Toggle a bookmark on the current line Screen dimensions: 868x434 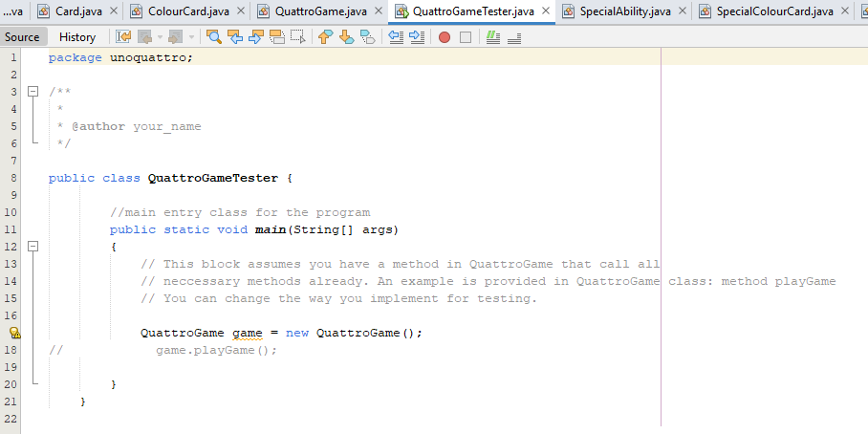368,37
